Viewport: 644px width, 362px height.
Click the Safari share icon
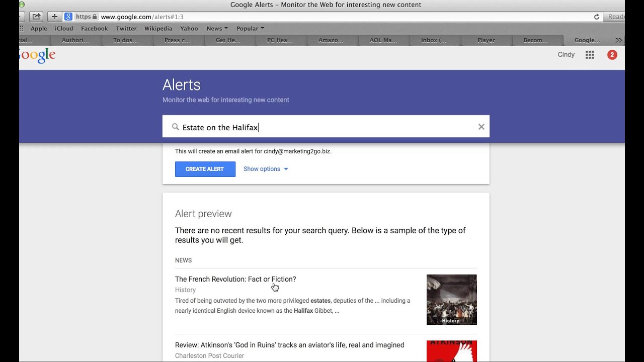click(37, 17)
